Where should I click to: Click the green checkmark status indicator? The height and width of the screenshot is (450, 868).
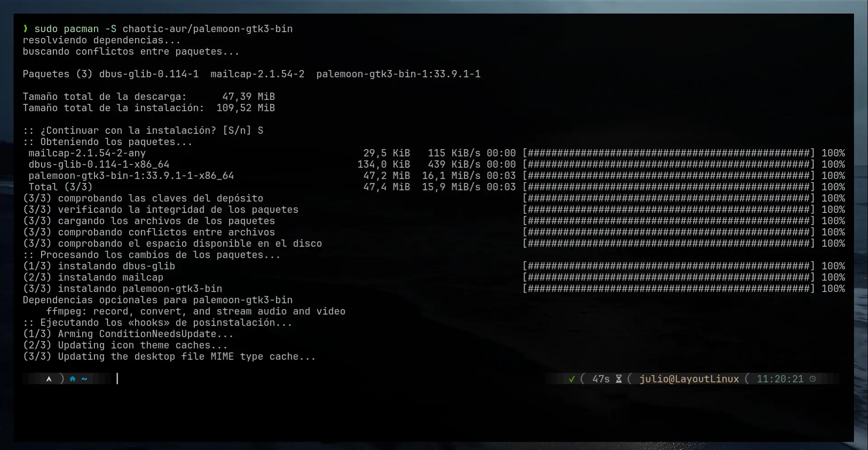click(571, 379)
